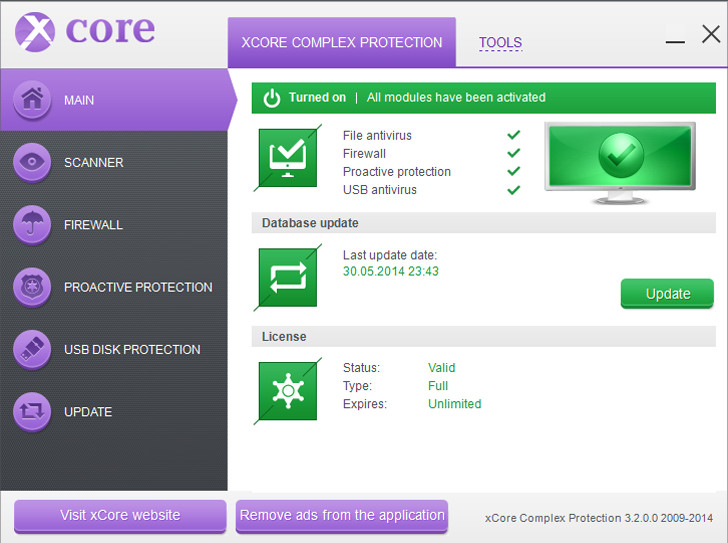The width and height of the screenshot is (728, 543).
Task: Go to the FIREWALL section label
Action: [93, 225]
